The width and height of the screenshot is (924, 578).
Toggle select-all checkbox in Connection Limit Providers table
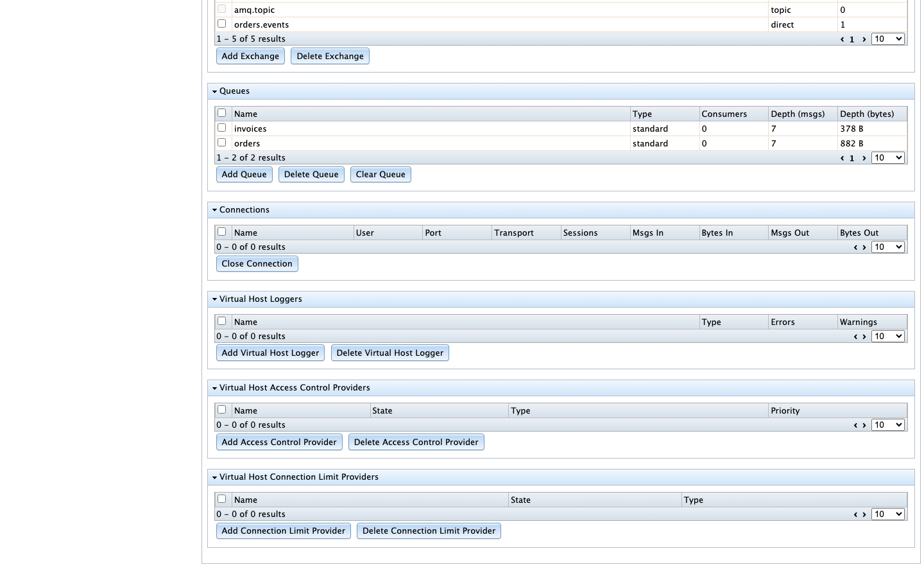(221, 499)
